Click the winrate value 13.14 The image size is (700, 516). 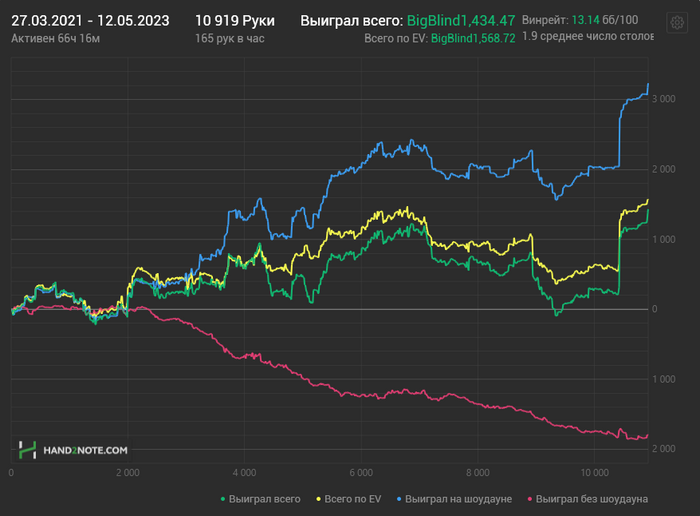pos(585,20)
